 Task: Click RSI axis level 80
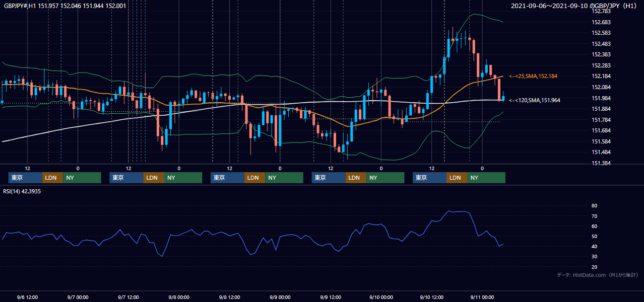click(594, 206)
